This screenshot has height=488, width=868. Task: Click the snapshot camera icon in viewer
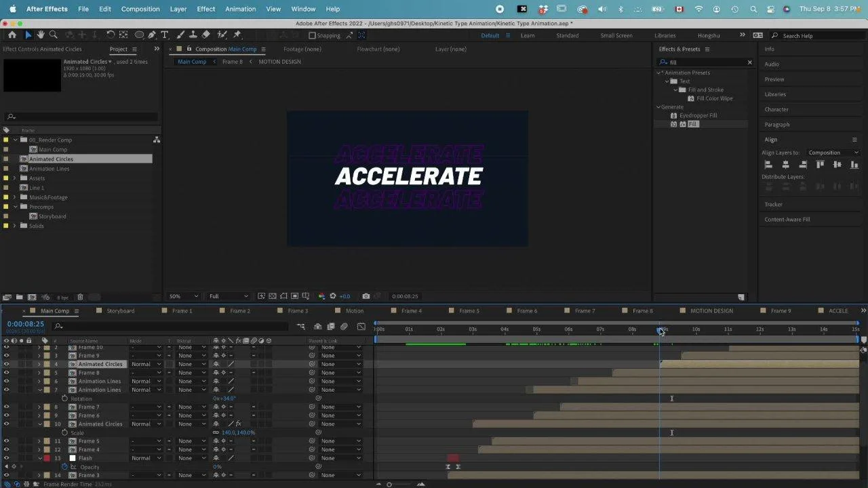coord(366,296)
